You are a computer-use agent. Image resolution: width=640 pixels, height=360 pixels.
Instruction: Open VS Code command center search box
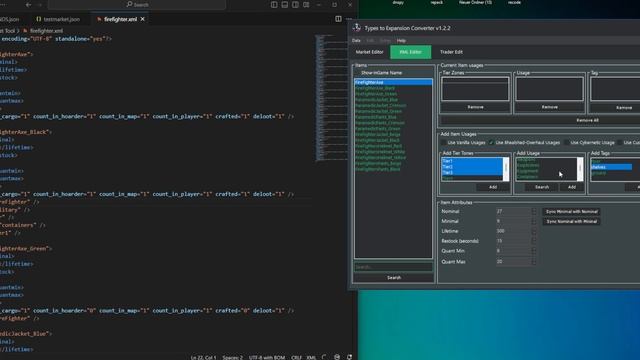pos(137,5)
